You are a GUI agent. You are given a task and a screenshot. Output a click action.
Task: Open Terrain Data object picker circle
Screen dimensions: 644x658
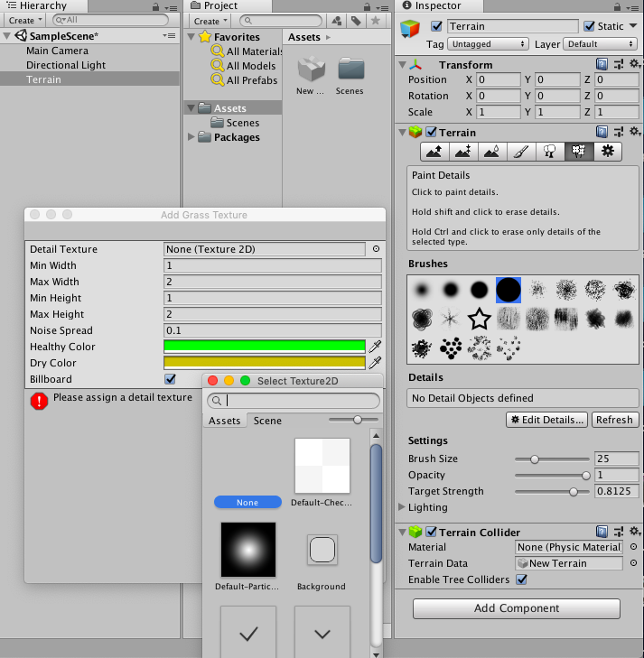click(634, 563)
